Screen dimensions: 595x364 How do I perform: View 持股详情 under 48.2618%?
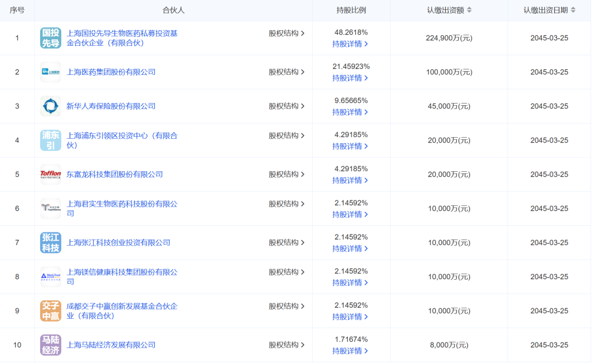point(350,44)
